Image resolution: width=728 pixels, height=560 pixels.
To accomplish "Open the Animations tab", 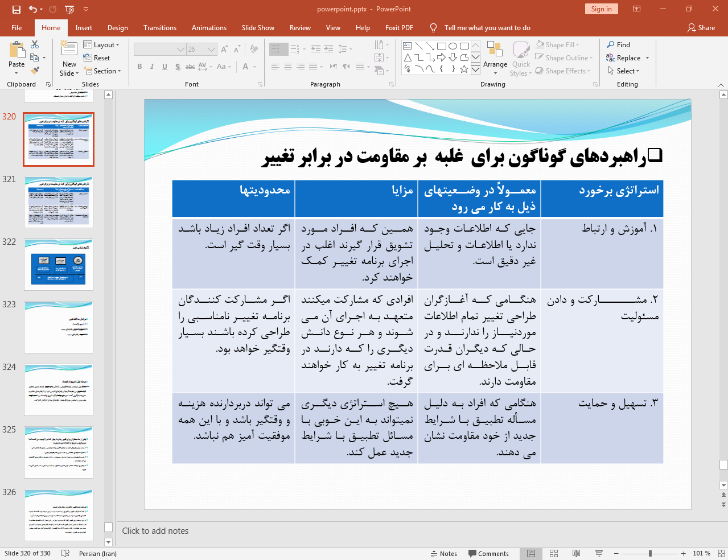I will coord(209,28).
